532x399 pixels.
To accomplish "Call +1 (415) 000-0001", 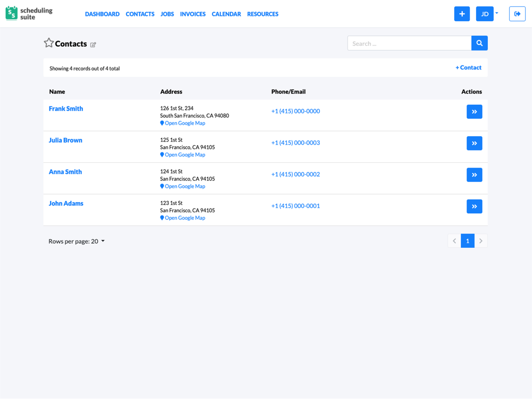I will pos(295,206).
